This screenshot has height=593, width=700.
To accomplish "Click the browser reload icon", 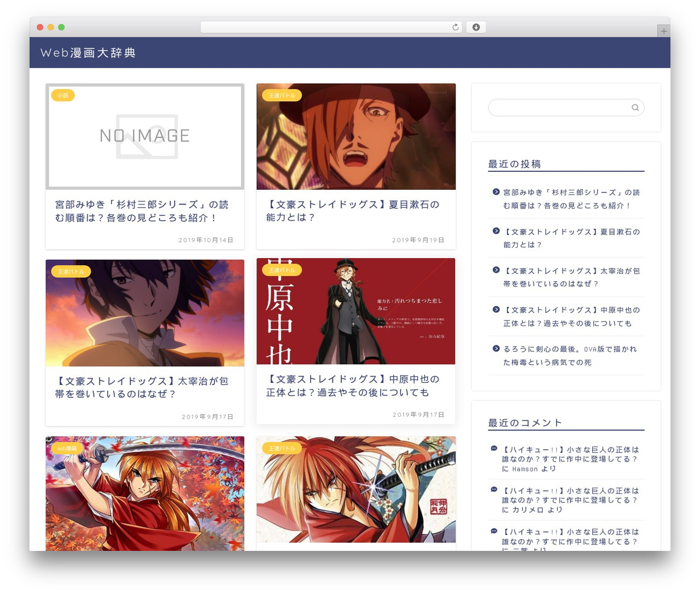I will pos(455,27).
